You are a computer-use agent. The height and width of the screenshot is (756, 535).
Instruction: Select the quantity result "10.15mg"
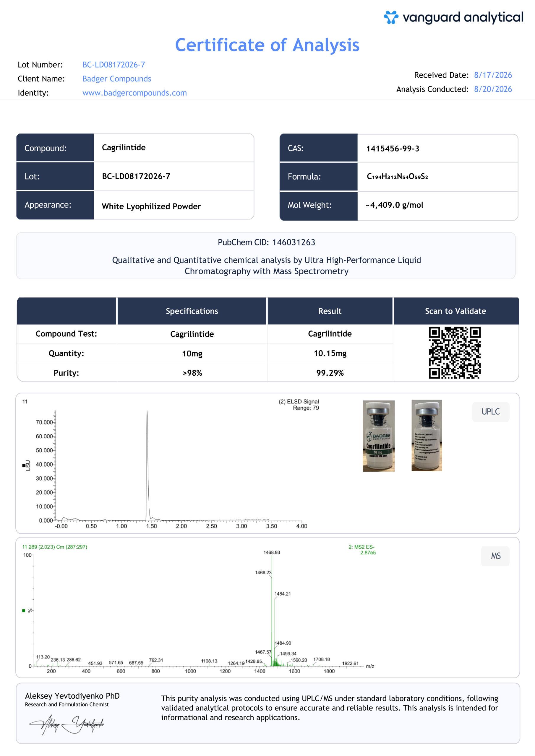[330, 353]
